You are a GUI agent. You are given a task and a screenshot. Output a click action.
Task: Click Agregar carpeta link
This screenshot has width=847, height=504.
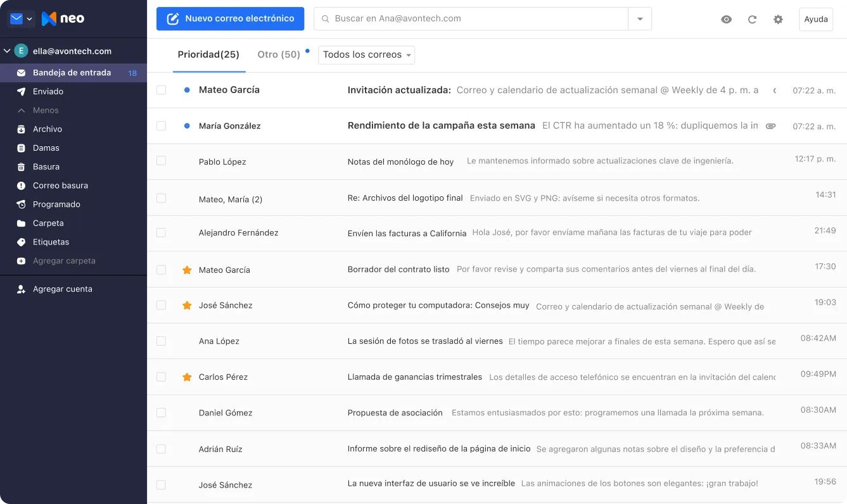64,261
